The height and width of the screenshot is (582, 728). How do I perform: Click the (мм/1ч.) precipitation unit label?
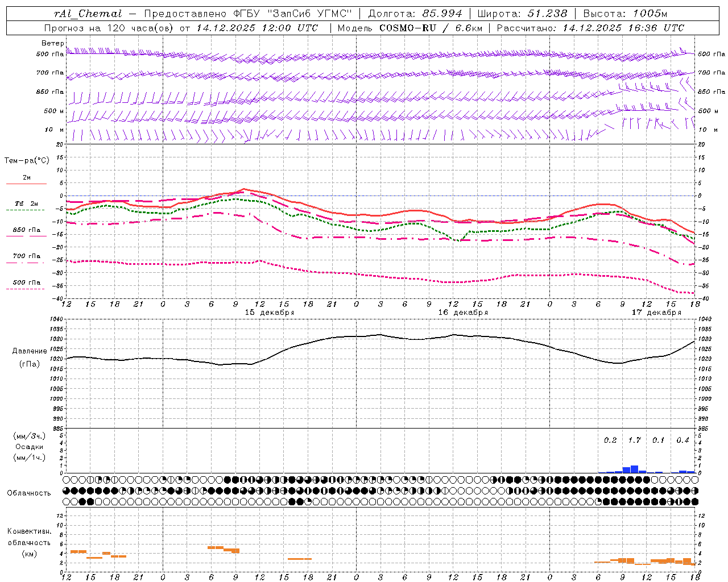pos(30,457)
